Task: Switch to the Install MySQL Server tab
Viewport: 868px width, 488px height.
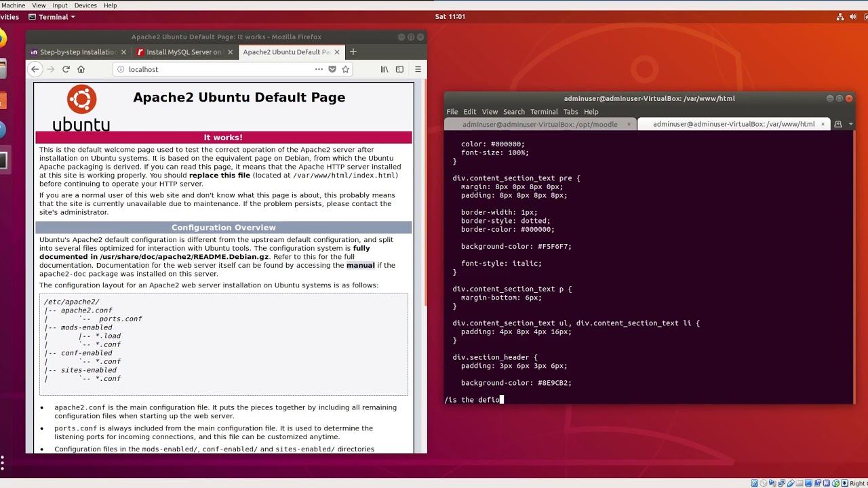Action: pyautogui.click(x=182, y=52)
